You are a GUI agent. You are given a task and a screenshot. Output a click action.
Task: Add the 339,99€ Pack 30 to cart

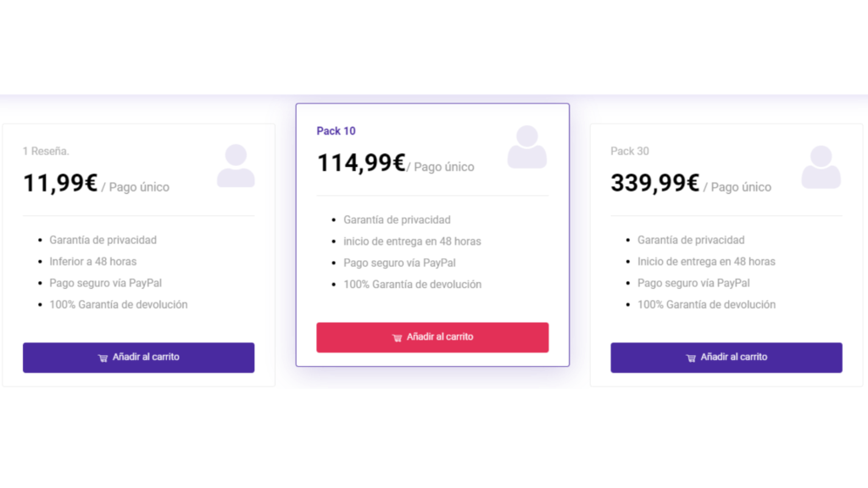(726, 358)
